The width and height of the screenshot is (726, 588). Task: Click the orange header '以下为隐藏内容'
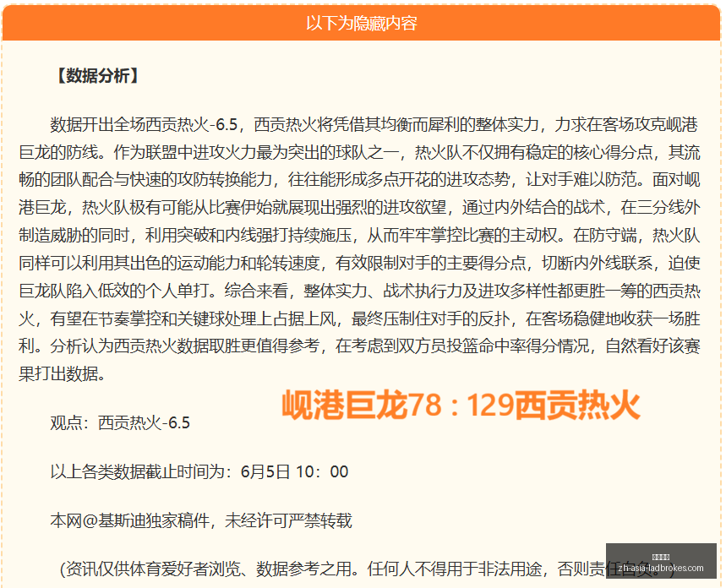click(361, 23)
